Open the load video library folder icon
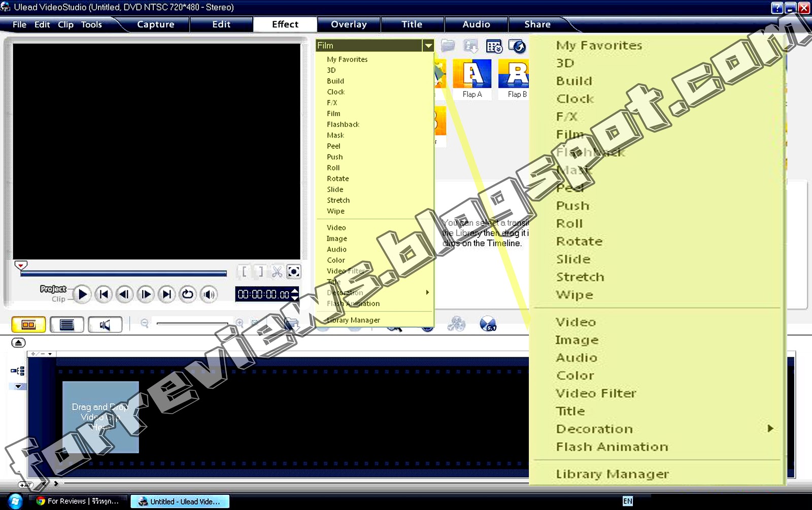 (x=448, y=46)
